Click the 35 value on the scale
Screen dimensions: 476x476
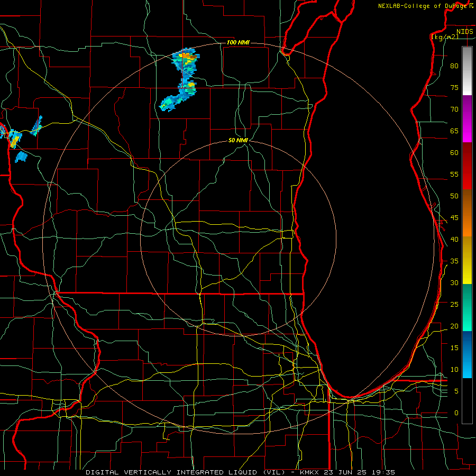click(x=454, y=261)
